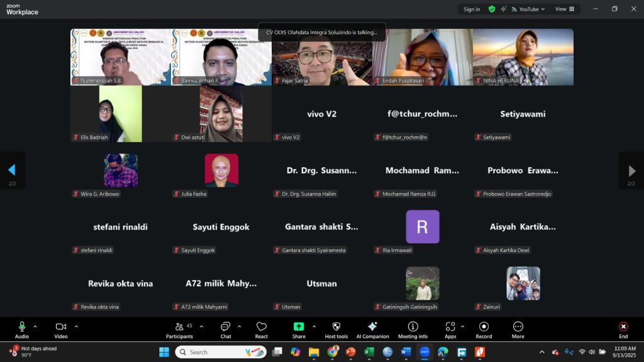The image size is (644, 362).
Task: Click the green encryption shield icon
Action: [x=492, y=9]
